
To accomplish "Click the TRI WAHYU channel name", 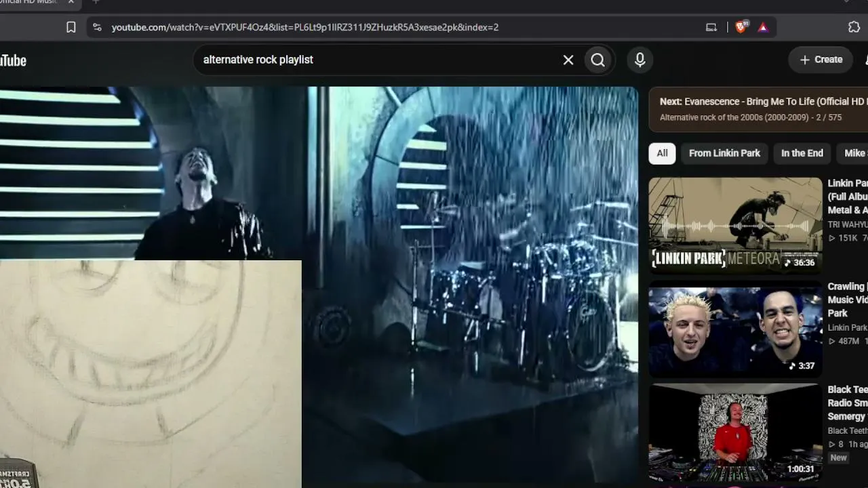I will 848,224.
